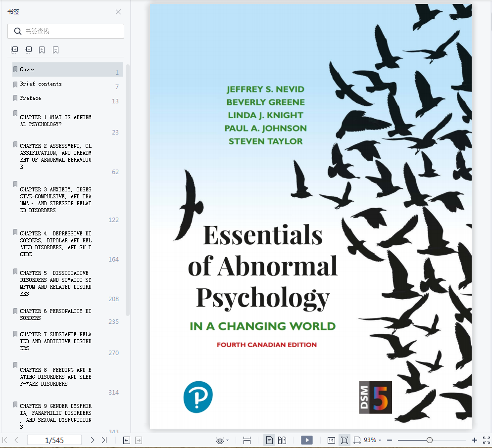Open the Cover bookmark
The image size is (492, 448).
click(x=67, y=69)
